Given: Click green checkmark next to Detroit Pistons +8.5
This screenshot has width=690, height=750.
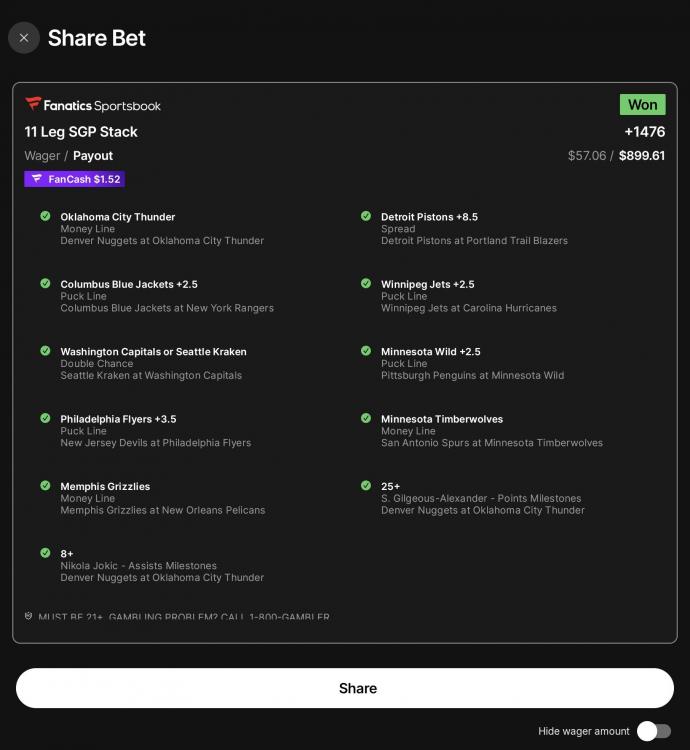Looking at the screenshot, I should 366,216.
